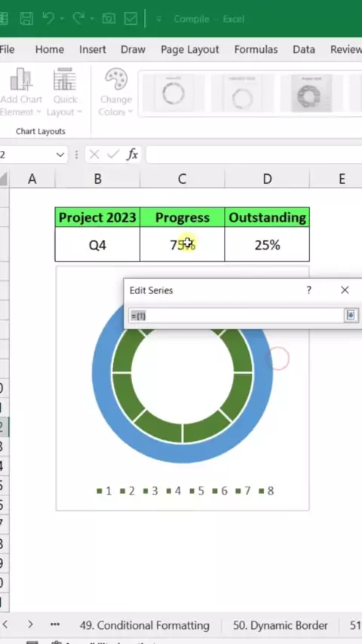
Task: Open Change Colors palette
Action: pos(116,92)
